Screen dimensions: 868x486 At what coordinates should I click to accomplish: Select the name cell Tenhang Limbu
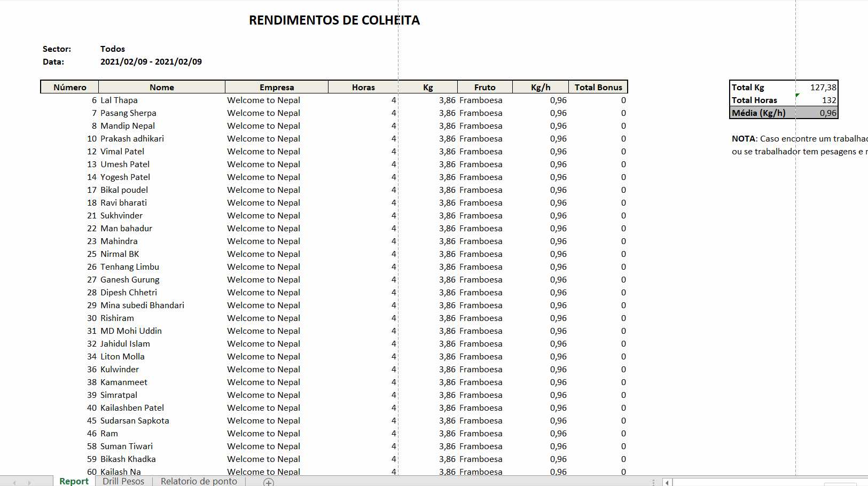pyautogui.click(x=130, y=266)
